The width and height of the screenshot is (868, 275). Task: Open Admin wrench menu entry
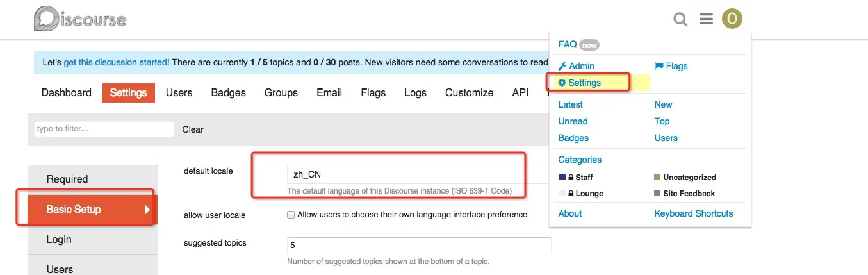(577, 66)
